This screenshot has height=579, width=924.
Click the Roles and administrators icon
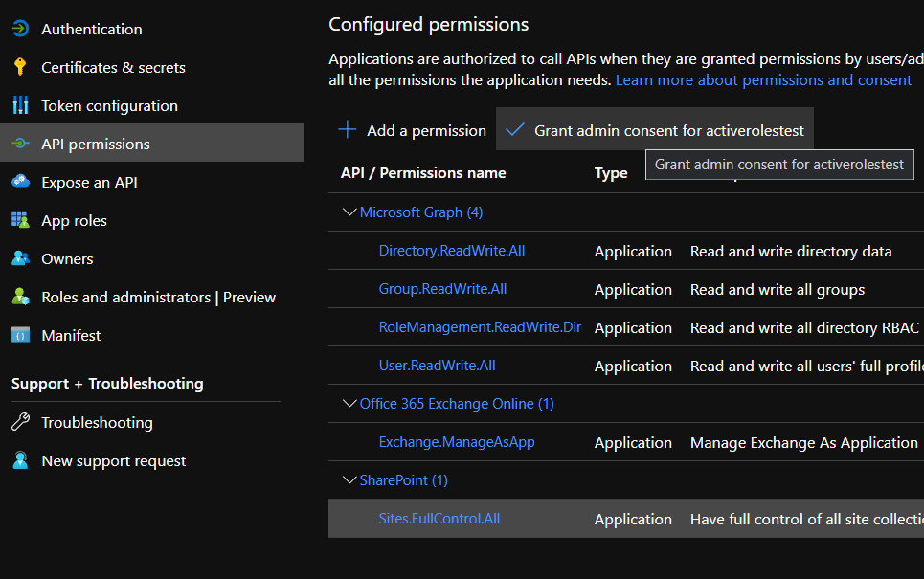coord(20,297)
